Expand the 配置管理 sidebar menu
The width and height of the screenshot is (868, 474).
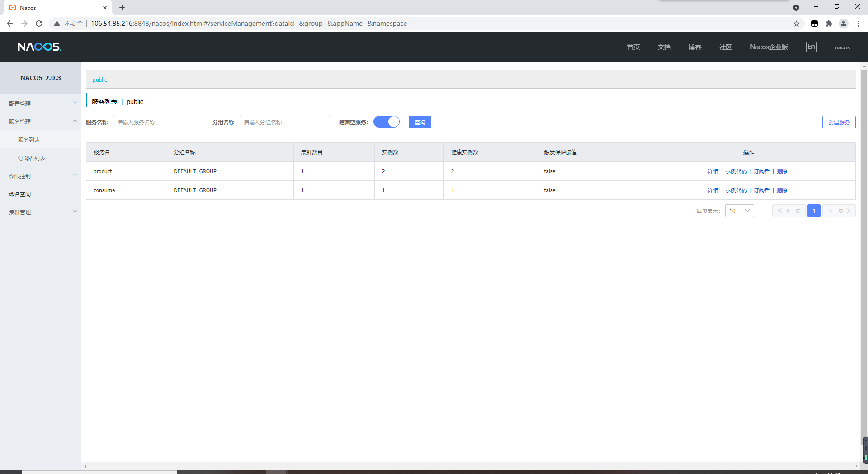point(41,104)
